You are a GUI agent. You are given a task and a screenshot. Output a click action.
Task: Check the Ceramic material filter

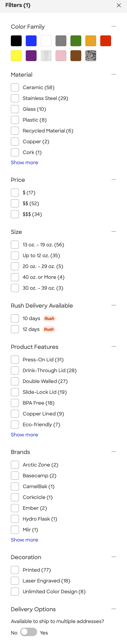click(x=15, y=87)
